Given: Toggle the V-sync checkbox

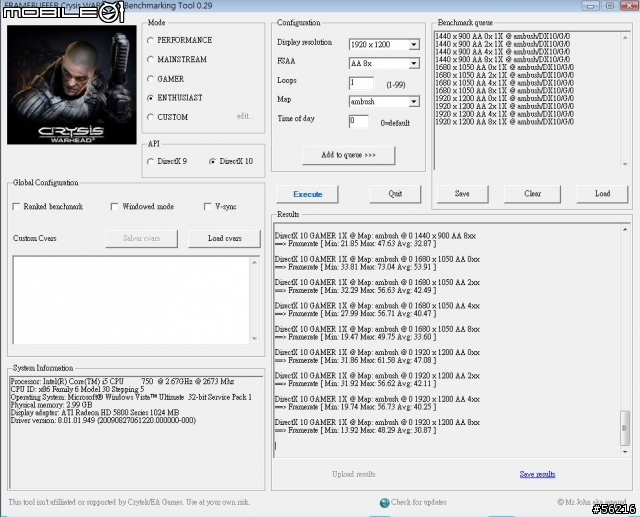Looking at the screenshot, I should tap(207, 207).
